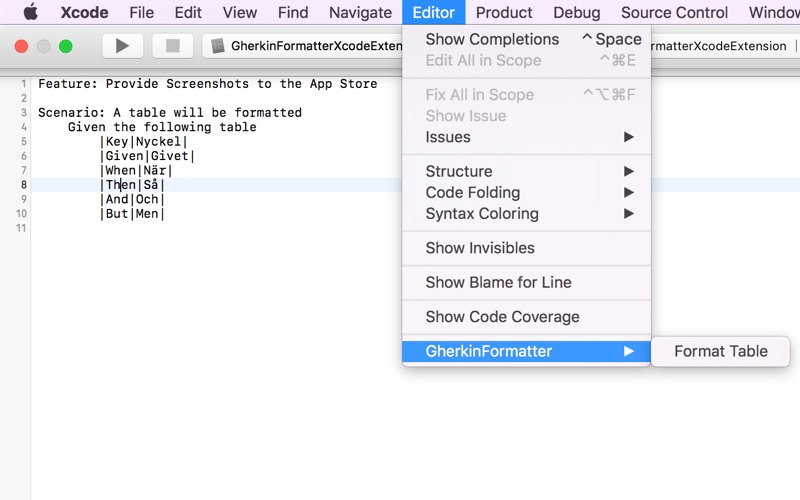This screenshot has width=800, height=500.
Task: Click the red close window button
Action: 21,46
